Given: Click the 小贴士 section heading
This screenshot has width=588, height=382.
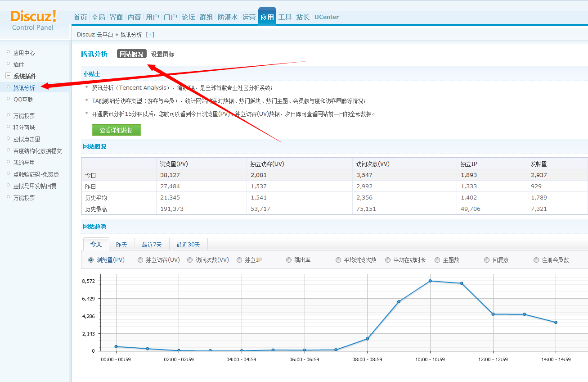Looking at the screenshot, I should click(92, 74).
